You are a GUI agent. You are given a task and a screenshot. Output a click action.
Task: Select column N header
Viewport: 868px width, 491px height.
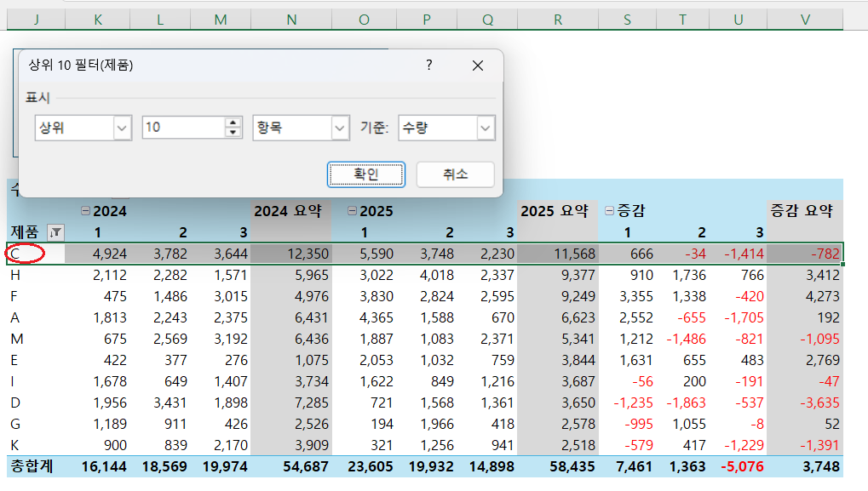click(291, 20)
